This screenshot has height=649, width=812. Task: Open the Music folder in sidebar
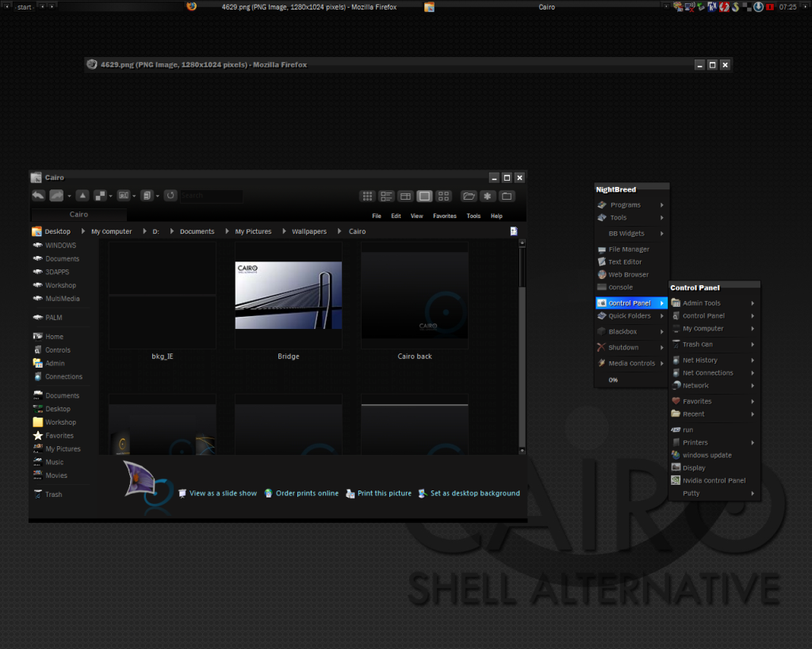click(48, 462)
